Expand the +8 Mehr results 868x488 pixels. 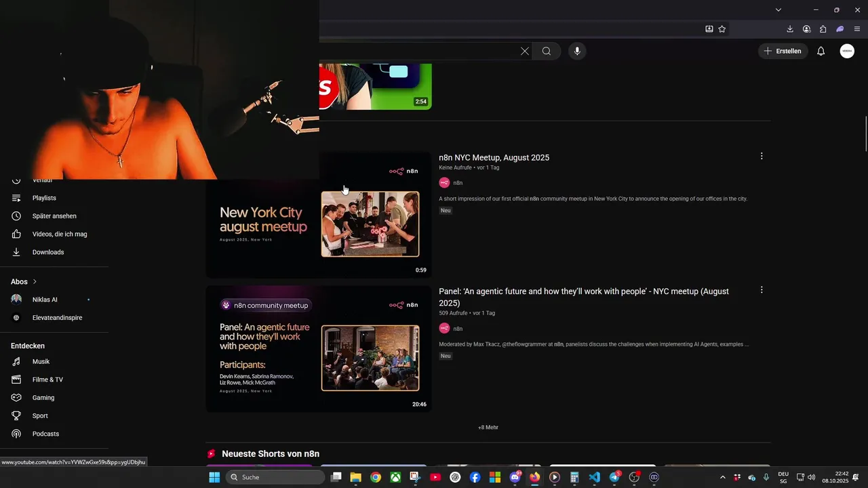488,428
